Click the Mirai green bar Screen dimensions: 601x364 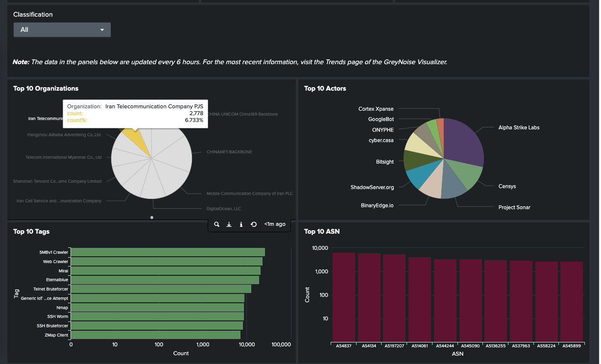coord(166,270)
